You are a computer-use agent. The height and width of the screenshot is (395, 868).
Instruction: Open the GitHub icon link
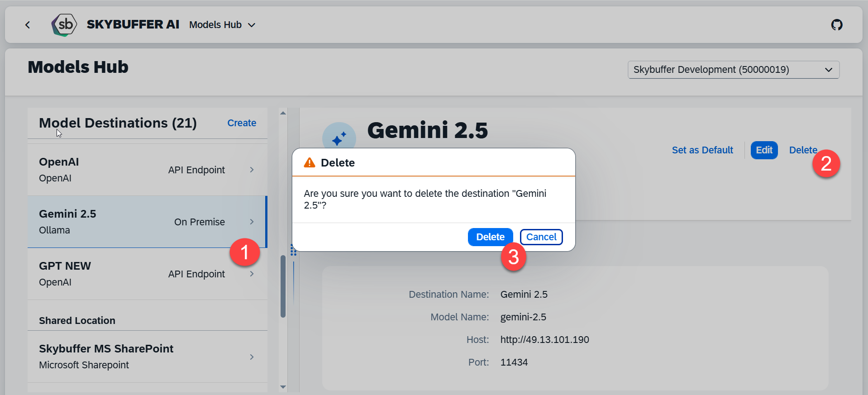837,25
